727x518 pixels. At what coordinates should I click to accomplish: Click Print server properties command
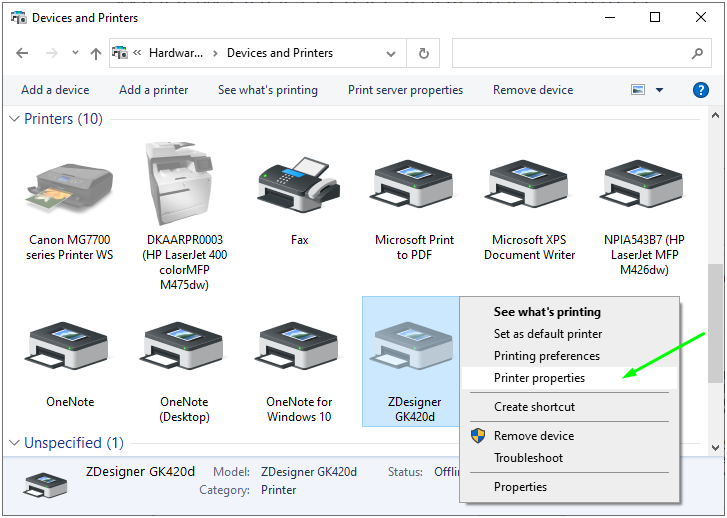[x=405, y=90]
